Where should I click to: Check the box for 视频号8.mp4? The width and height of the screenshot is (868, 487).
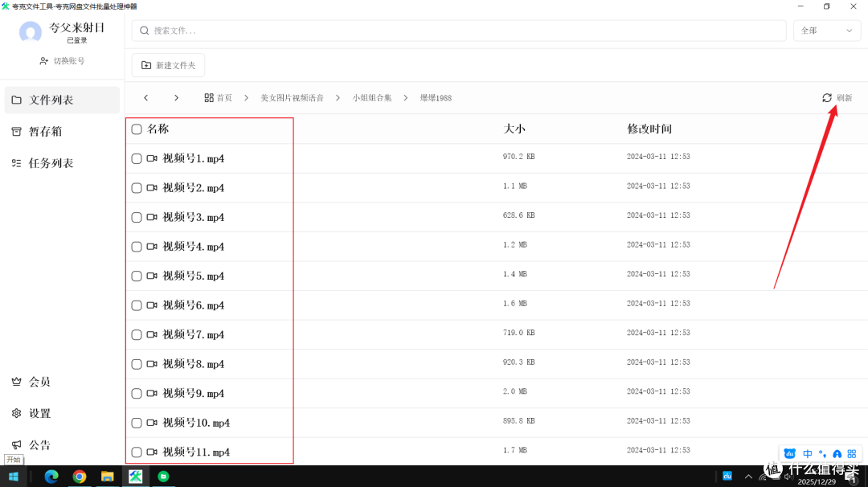(x=136, y=364)
